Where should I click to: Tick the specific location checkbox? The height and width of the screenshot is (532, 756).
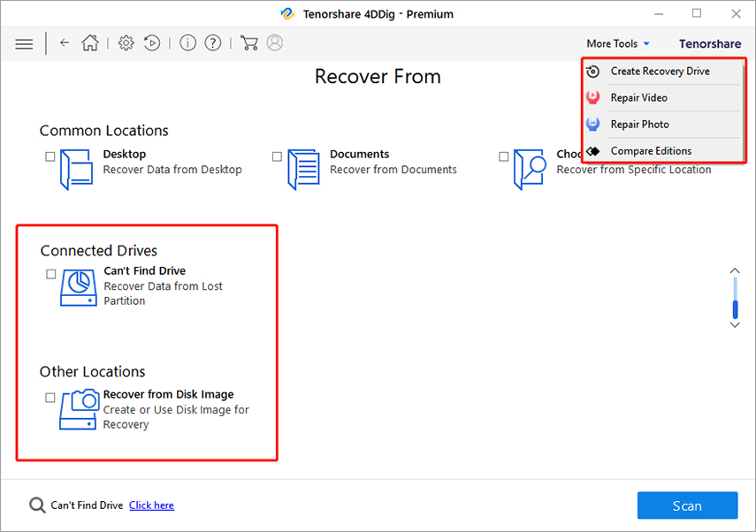504,156
